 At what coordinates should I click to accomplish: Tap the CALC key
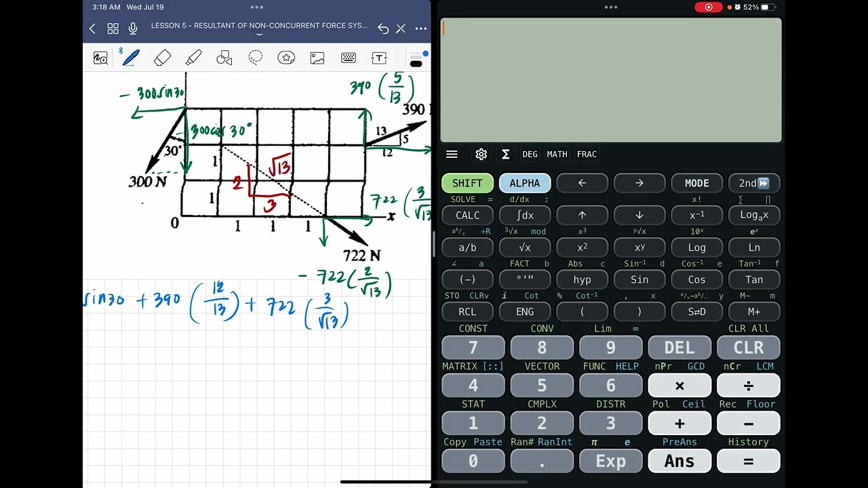(x=467, y=216)
